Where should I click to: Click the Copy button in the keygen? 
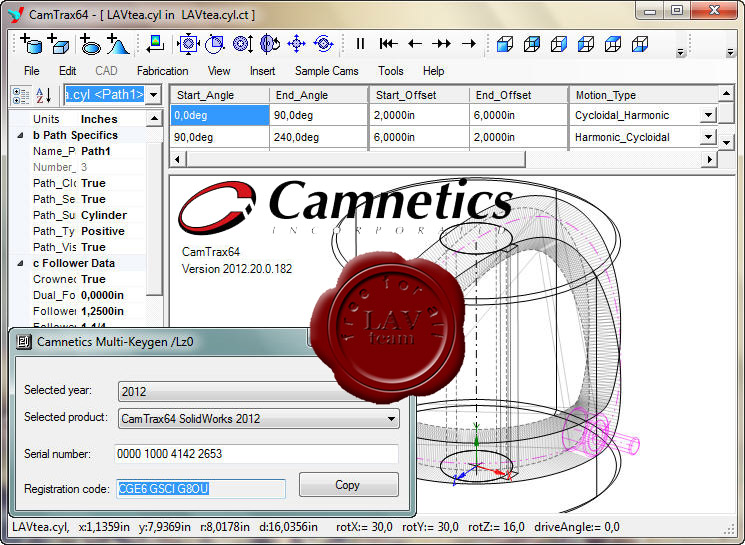[x=348, y=485]
